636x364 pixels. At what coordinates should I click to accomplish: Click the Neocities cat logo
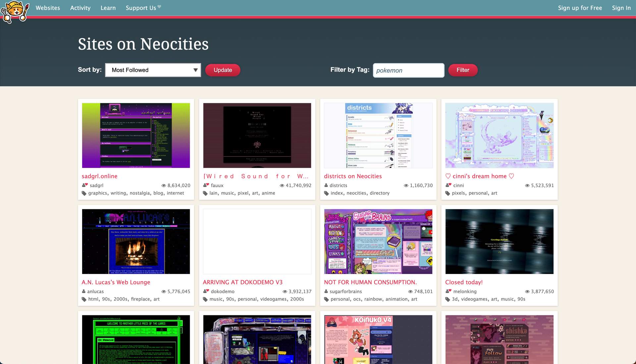15,12
